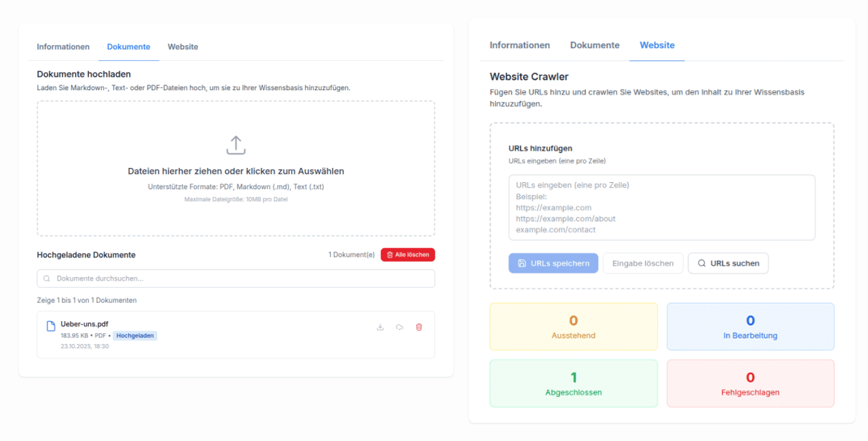Click the search icon inside URLs suchen button
The image size is (868, 441).
click(703, 263)
